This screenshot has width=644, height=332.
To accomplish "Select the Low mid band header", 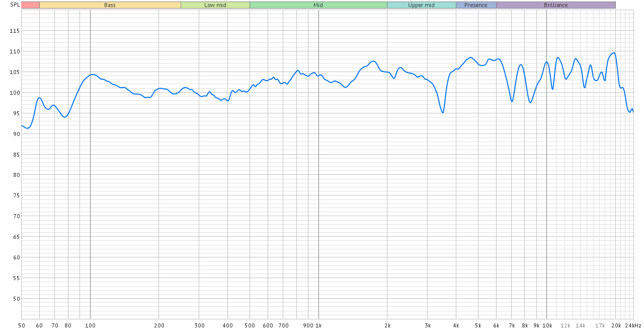I will click(x=215, y=5).
